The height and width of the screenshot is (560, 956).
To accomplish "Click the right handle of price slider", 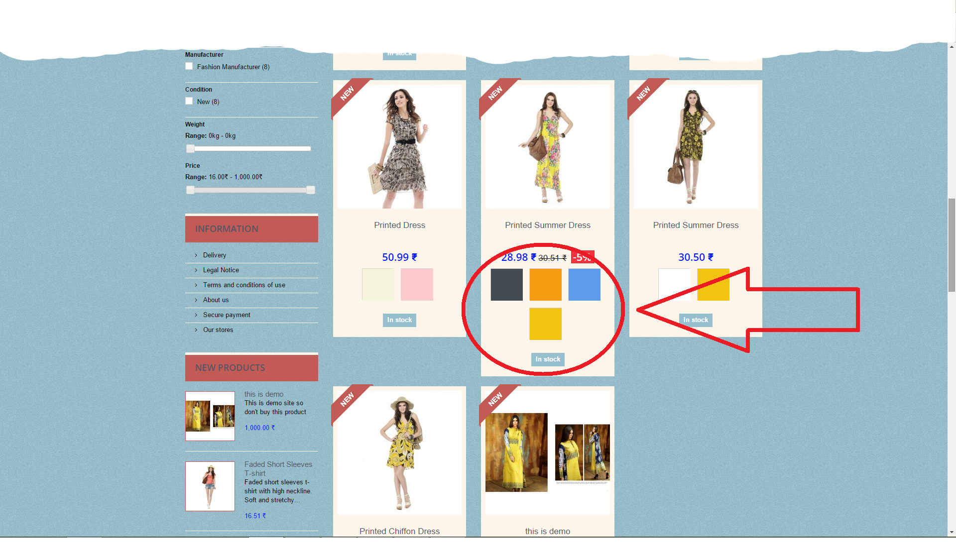I will tap(311, 190).
